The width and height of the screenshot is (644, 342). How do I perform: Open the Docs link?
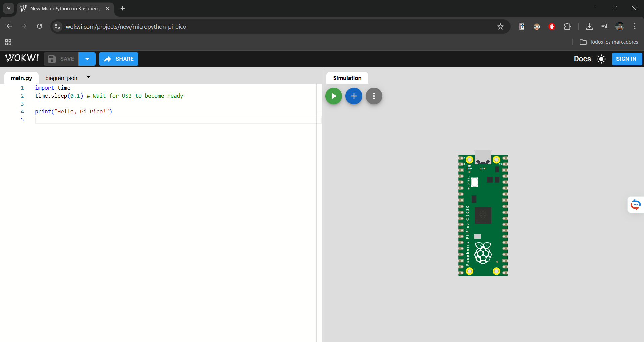tap(582, 59)
